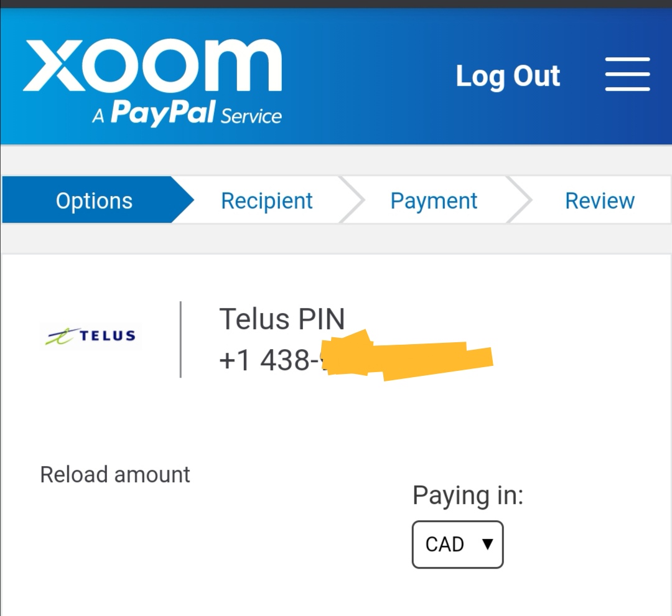672x616 pixels.
Task: Click the "Paying in:" label
Action: (x=468, y=496)
